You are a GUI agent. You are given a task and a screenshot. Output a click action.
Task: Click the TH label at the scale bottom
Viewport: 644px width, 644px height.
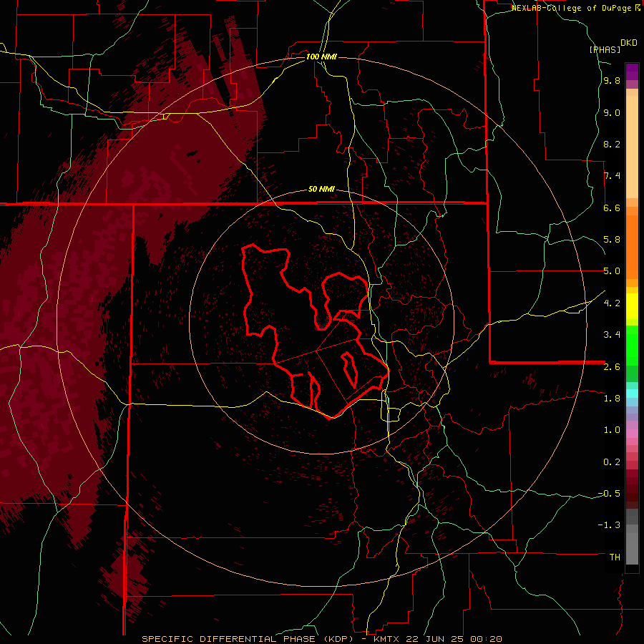615,557
